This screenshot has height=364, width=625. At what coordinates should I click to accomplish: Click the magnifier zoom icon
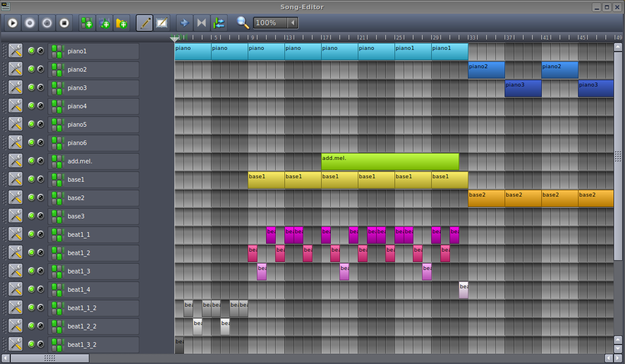click(243, 23)
